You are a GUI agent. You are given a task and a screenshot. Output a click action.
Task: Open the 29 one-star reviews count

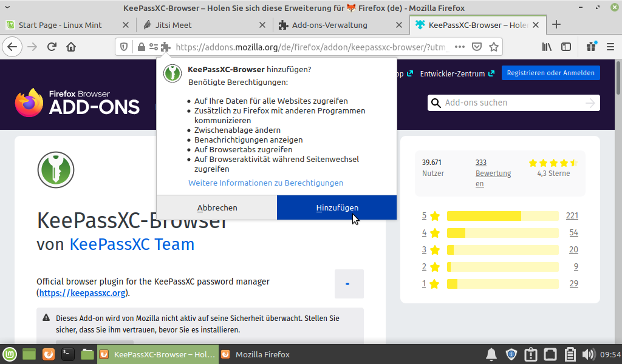pyautogui.click(x=573, y=284)
